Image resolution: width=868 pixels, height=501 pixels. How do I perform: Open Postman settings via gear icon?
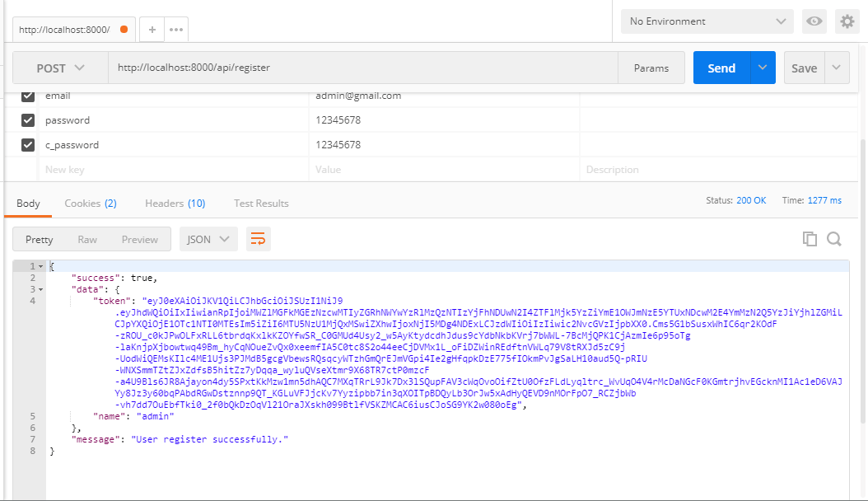[847, 21]
